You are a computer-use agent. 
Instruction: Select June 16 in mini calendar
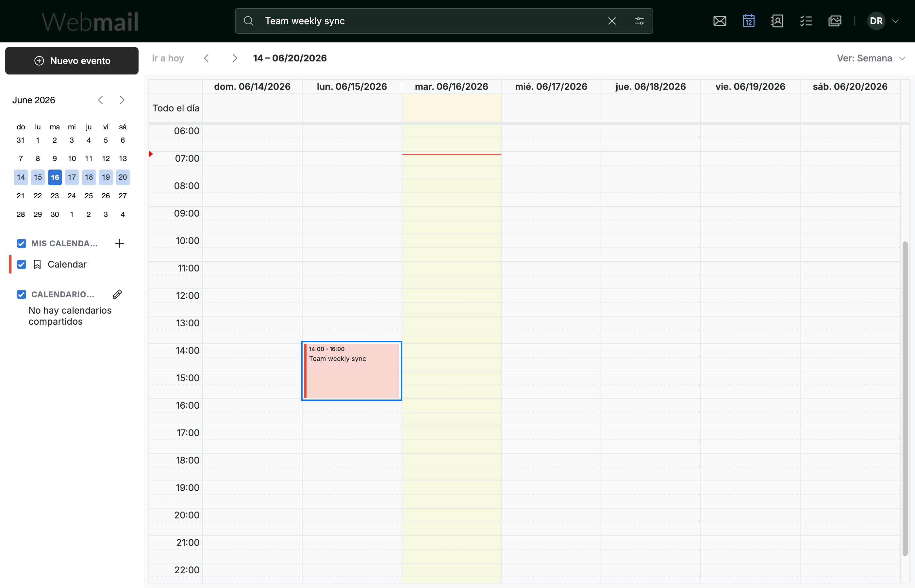tap(55, 177)
